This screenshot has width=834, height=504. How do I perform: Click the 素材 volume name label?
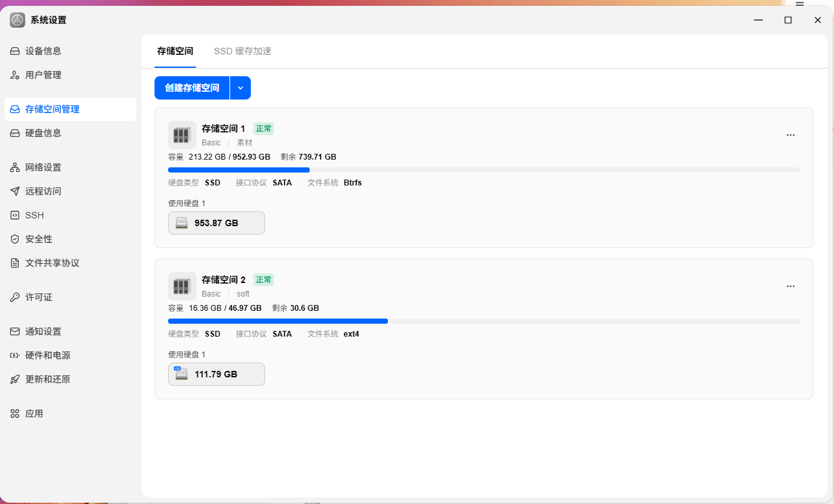(244, 143)
